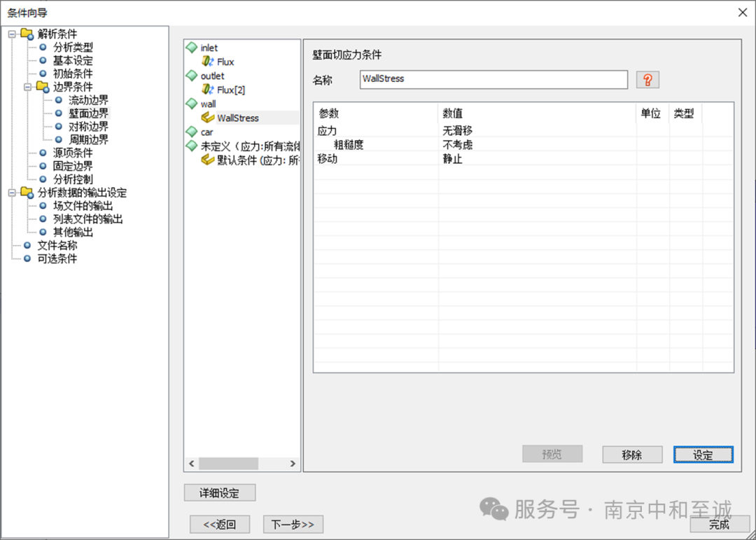The image size is (756, 540).
Task: Click the diamond icon beside 未定义
Action: [x=192, y=146]
